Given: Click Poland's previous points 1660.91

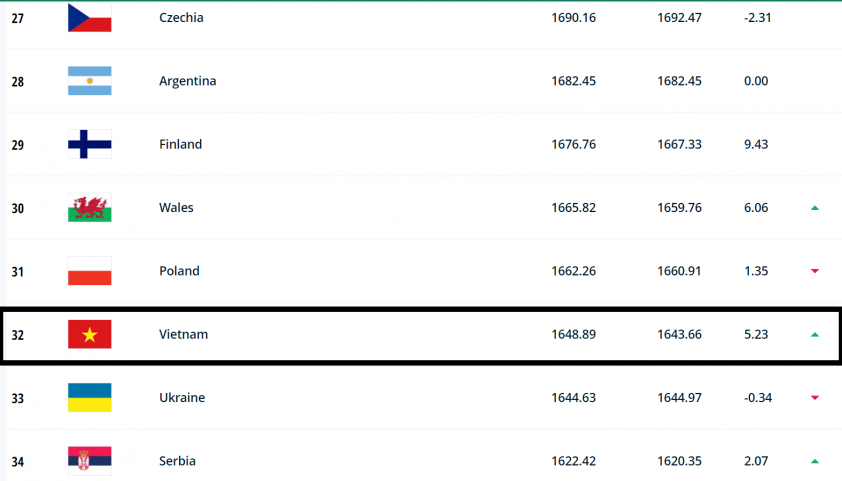Looking at the screenshot, I should point(679,271).
